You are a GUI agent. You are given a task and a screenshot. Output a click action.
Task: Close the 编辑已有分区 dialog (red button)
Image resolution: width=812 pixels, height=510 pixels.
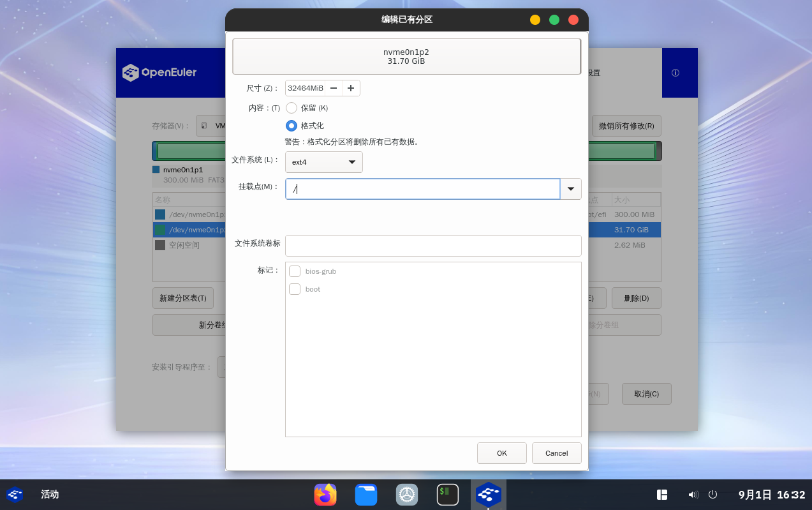tap(573, 20)
